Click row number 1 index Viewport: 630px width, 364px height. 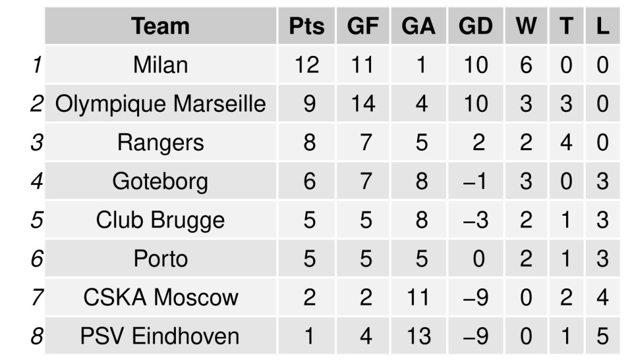pyautogui.click(x=37, y=65)
